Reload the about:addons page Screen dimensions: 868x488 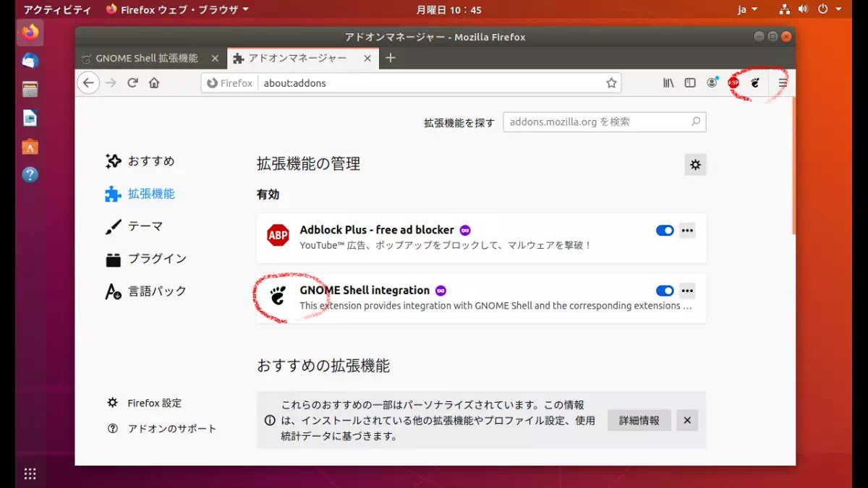tap(132, 83)
